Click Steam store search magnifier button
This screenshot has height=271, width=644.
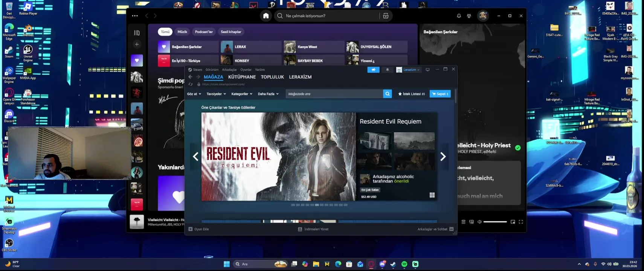point(387,94)
